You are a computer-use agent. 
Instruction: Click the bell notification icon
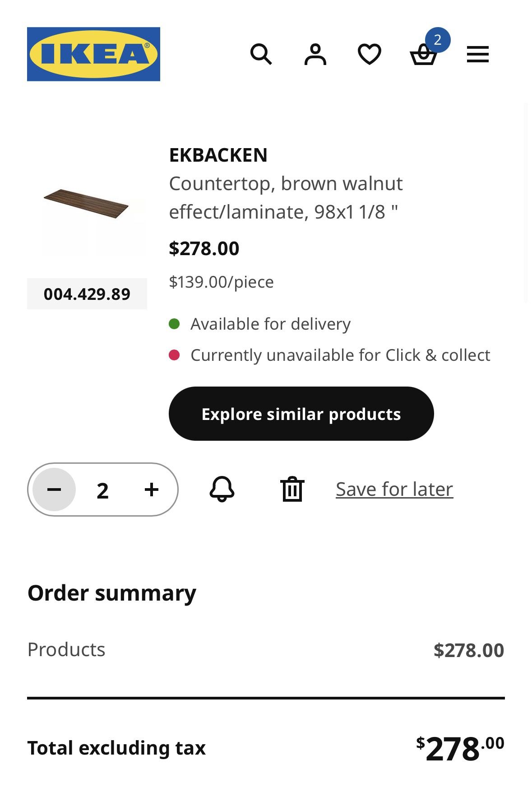pos(222,489)
